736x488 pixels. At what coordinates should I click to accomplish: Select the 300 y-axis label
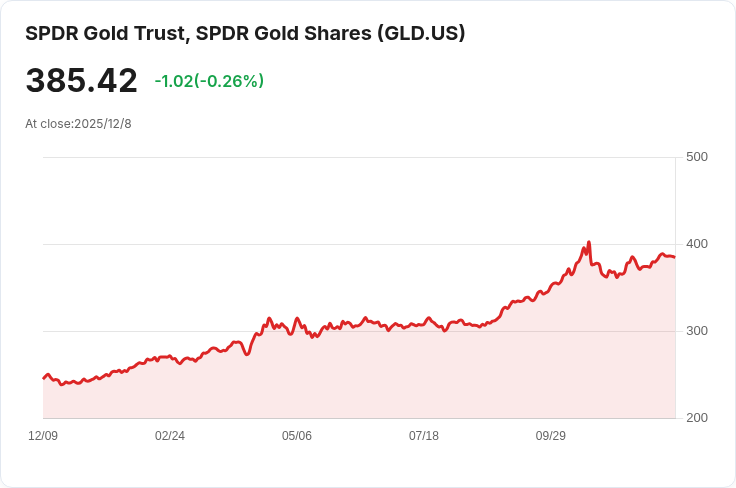point(697,331)
